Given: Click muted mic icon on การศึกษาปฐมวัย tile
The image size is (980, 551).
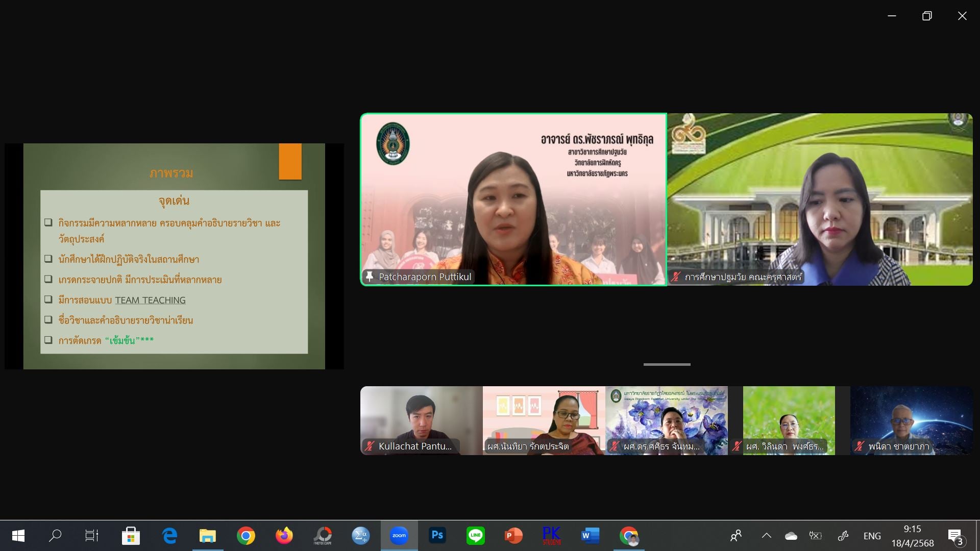Looking at the screenshot, I should pyautogui.click(x=676, y=277).
